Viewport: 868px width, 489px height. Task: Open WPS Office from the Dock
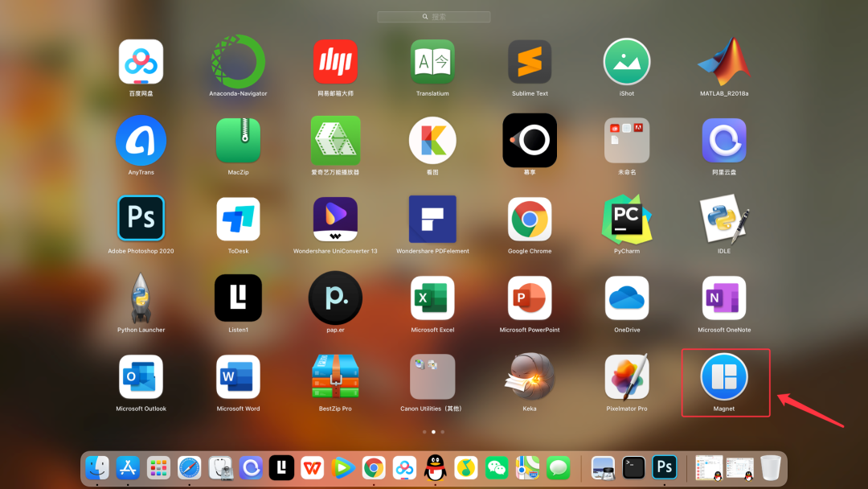312,468
